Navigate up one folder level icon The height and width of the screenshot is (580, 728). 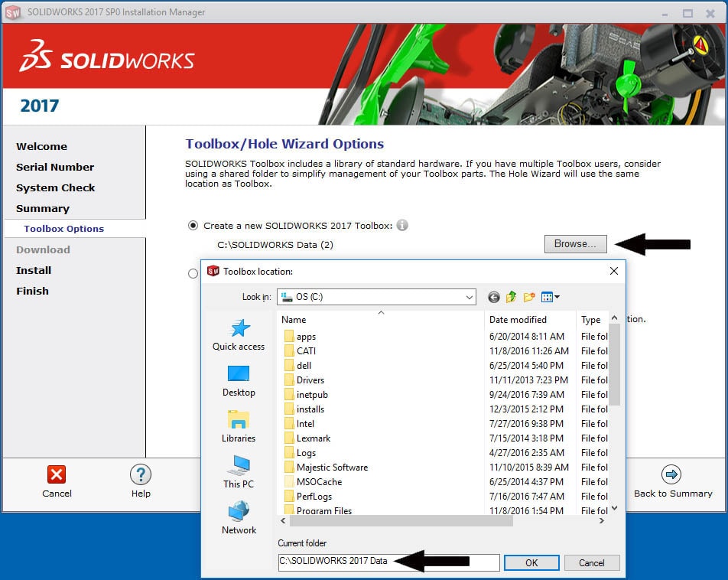tap(511, 297)
